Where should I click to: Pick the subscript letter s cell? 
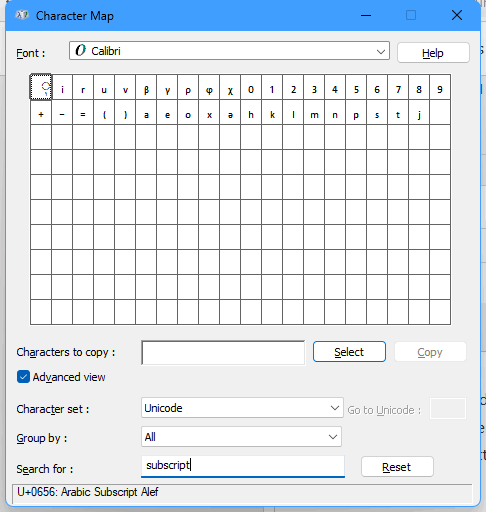click(377, 112)
